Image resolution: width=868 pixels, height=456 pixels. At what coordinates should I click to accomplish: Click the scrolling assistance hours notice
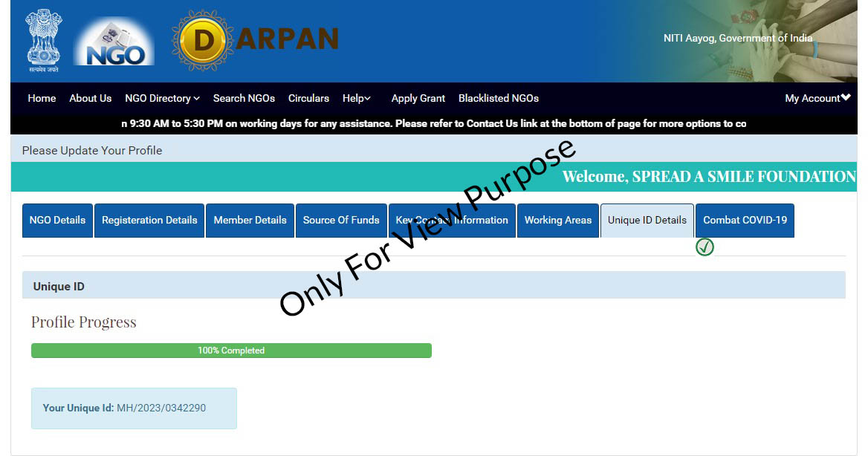(x=434, y=124)
